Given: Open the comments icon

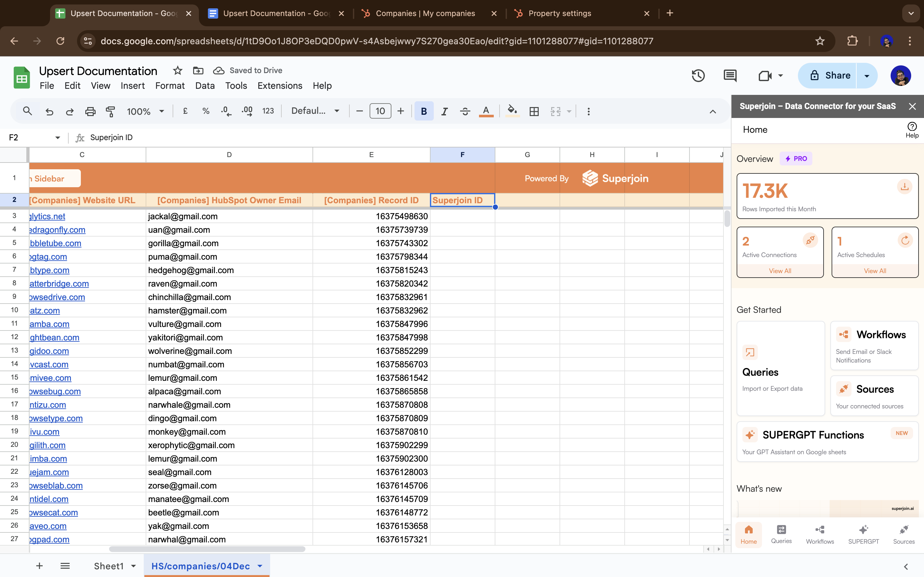Looking at the screenshot, I should 730,76.
